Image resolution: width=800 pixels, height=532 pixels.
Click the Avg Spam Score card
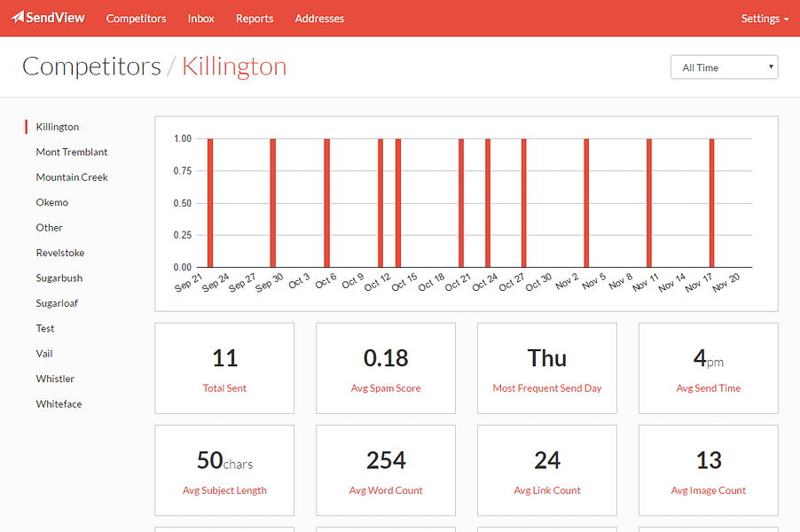386,368
